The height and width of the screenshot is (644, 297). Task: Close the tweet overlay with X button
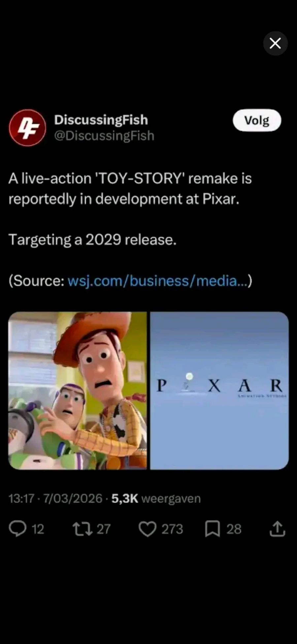(275, 43)
